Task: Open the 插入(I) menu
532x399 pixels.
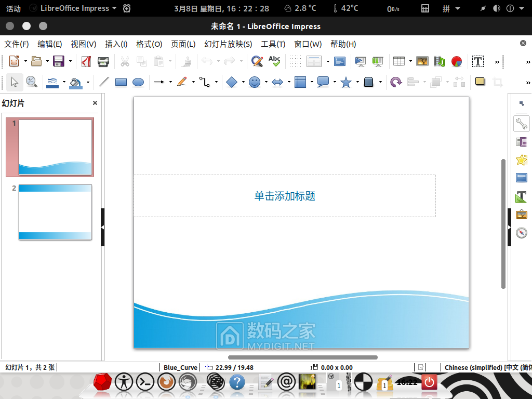Action: 116,44
